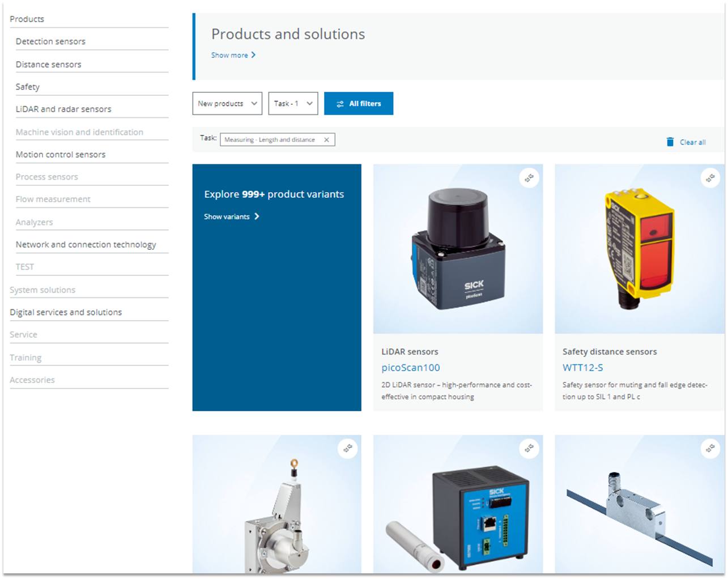Click compare icon on WTT12-S card
This screenshot has width=728, height=579.
pyautogui.click(x=710, y=178)
